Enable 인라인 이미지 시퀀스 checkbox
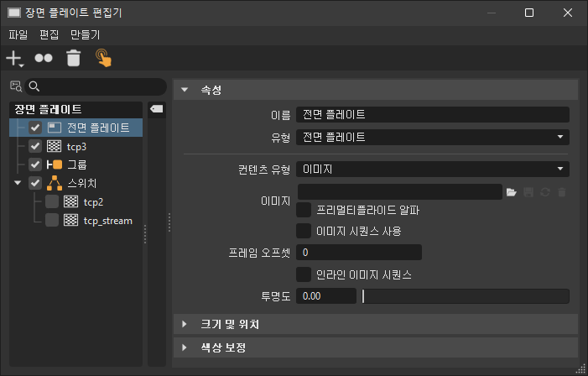This screenshot has height=376, width=588. tap(304, 274)
